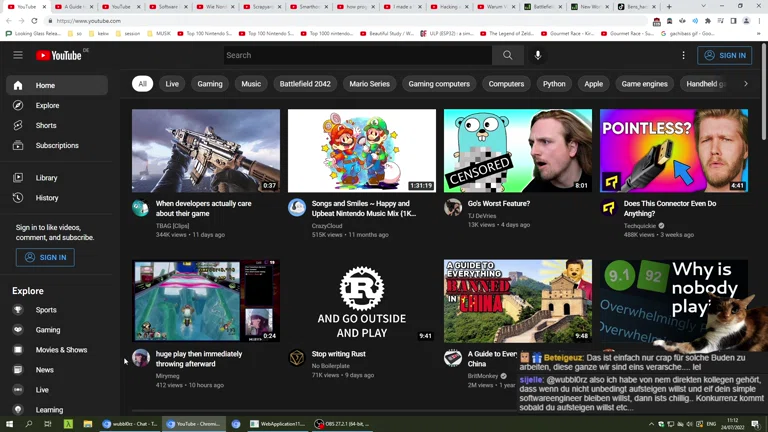Click SIGN IN button in sidebar
This screenshot has width=768, height=432.
click(x=45, y=257)
